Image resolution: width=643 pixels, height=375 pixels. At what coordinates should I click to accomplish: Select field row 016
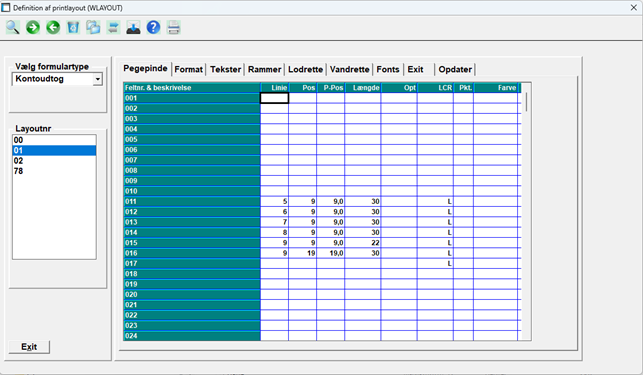click(192, 253)
